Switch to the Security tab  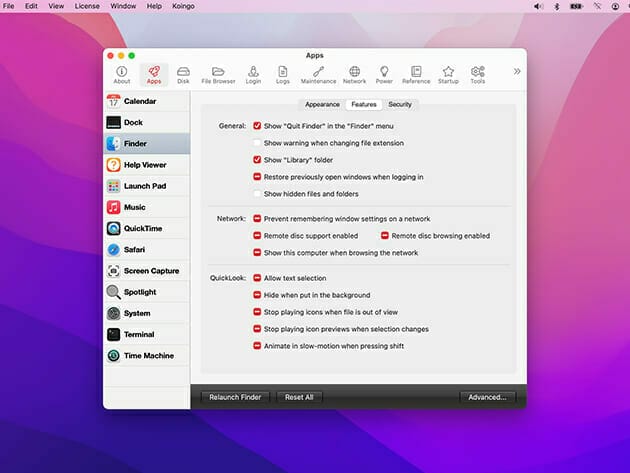(400, 104)
